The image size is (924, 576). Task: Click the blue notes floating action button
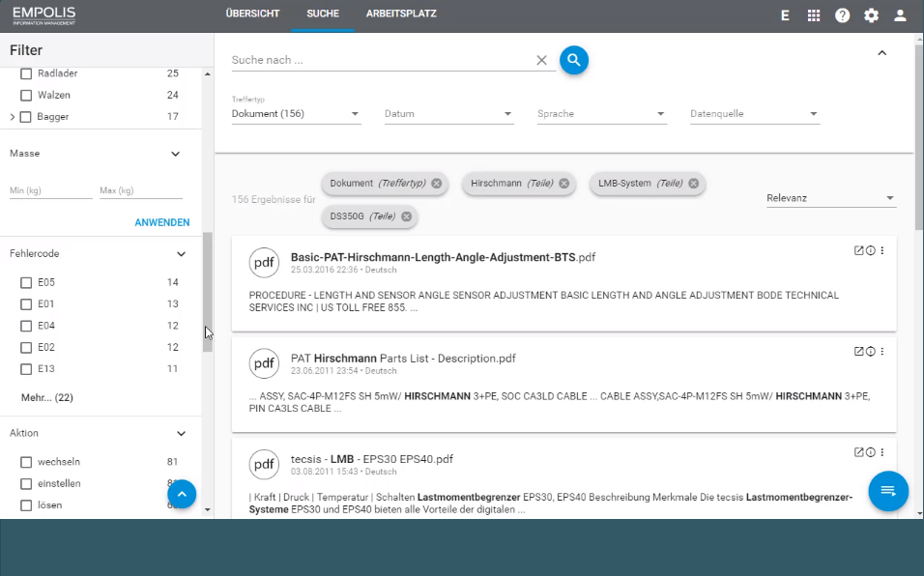888,491
